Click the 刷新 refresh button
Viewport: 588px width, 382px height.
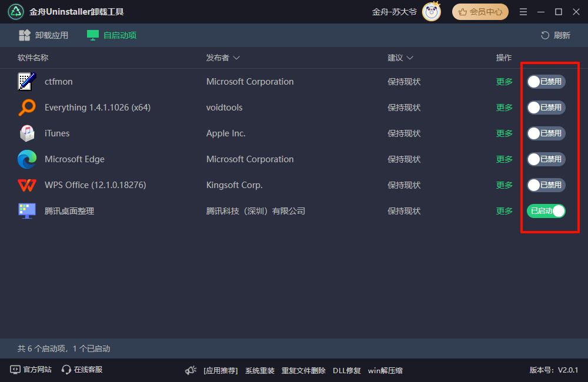point(556,35)
